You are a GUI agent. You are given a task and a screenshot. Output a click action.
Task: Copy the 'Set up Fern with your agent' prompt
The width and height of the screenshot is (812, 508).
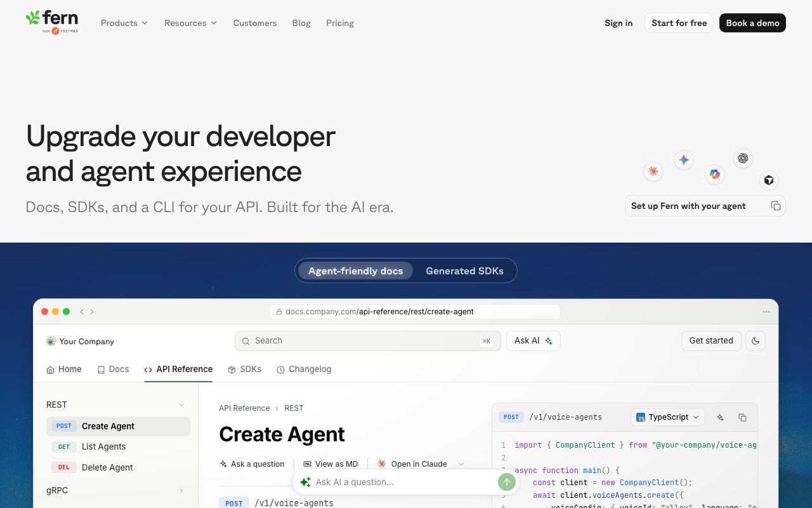(775, 206)
